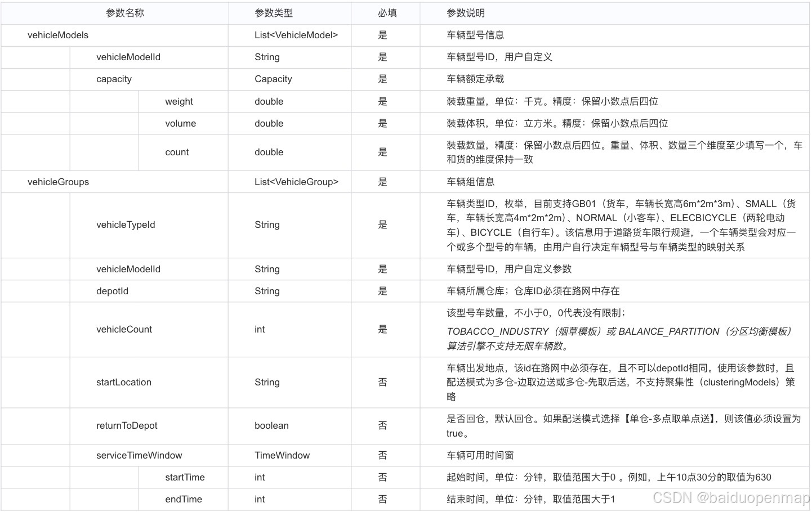Click the description starting with 装载体积
The image size is (812, 512).
[557, 123]
